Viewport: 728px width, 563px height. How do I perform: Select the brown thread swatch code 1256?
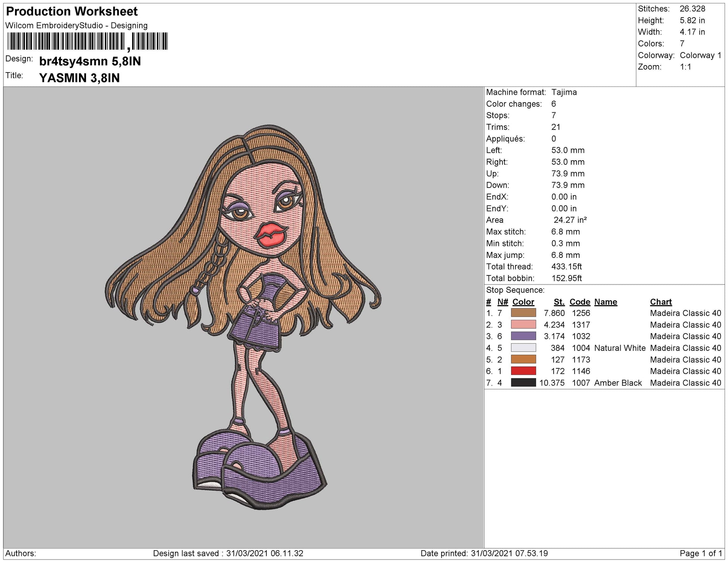(x=523, y=313)
